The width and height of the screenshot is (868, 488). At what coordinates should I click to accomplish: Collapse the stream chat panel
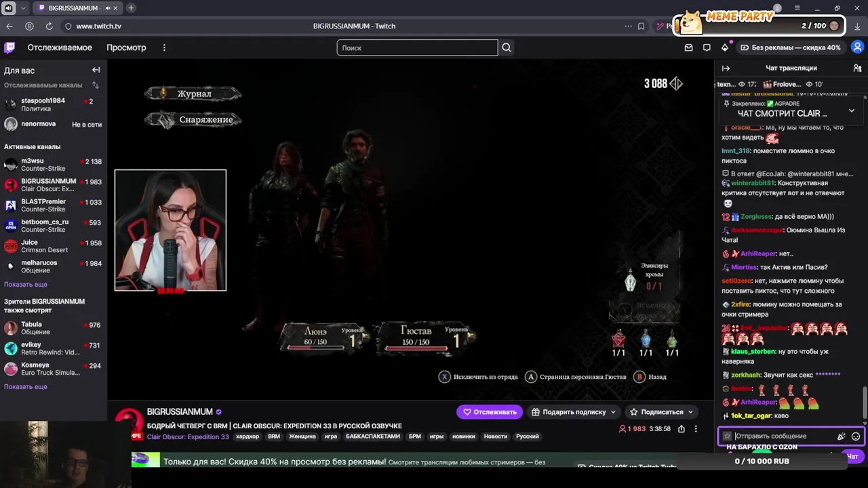726,68
